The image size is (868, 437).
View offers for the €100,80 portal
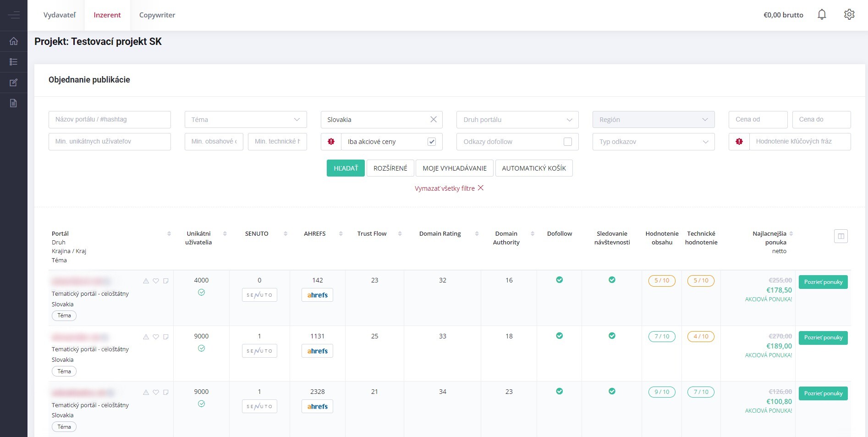pos(823,393)
